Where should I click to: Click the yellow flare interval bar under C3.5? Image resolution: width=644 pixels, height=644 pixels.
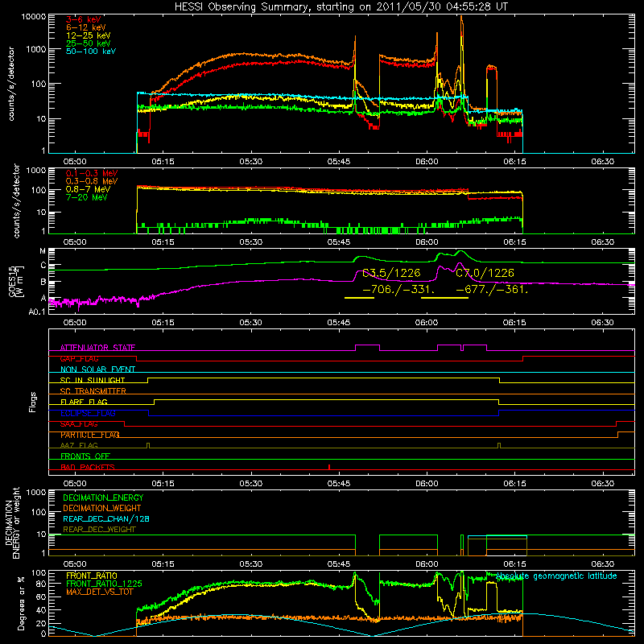click(x=359, y=297)
